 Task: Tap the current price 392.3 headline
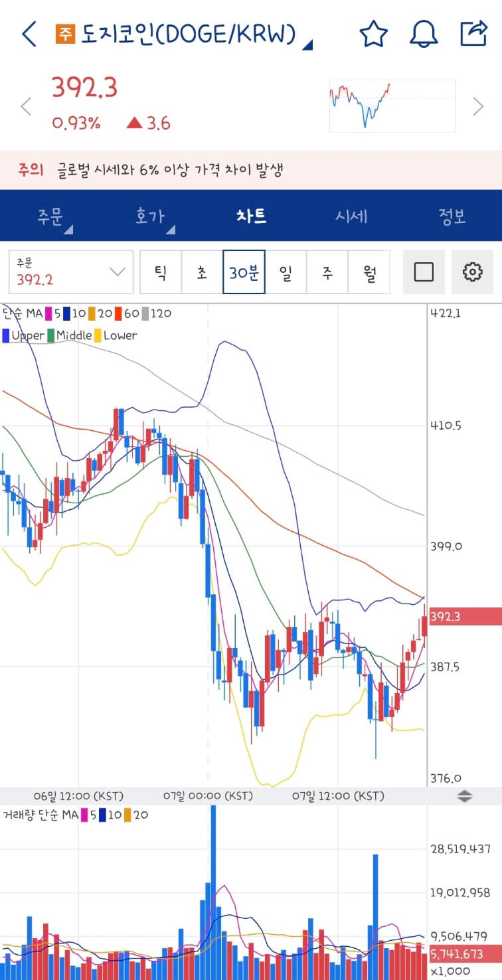(x=84, y=88)
